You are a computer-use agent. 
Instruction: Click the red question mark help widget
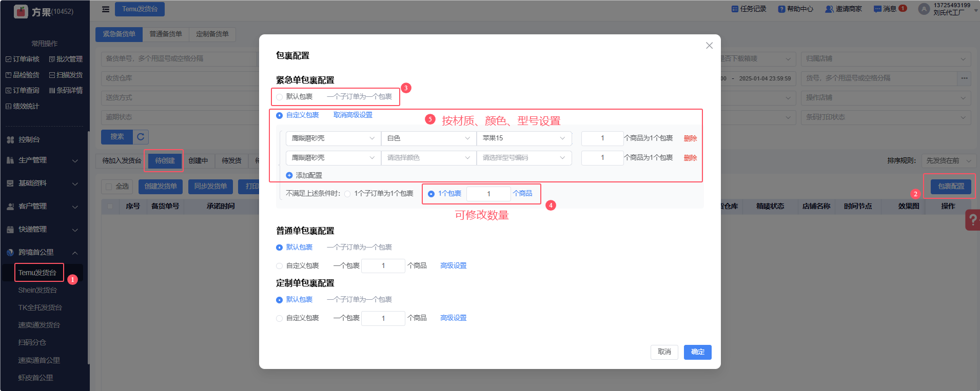tap(972, 220)
